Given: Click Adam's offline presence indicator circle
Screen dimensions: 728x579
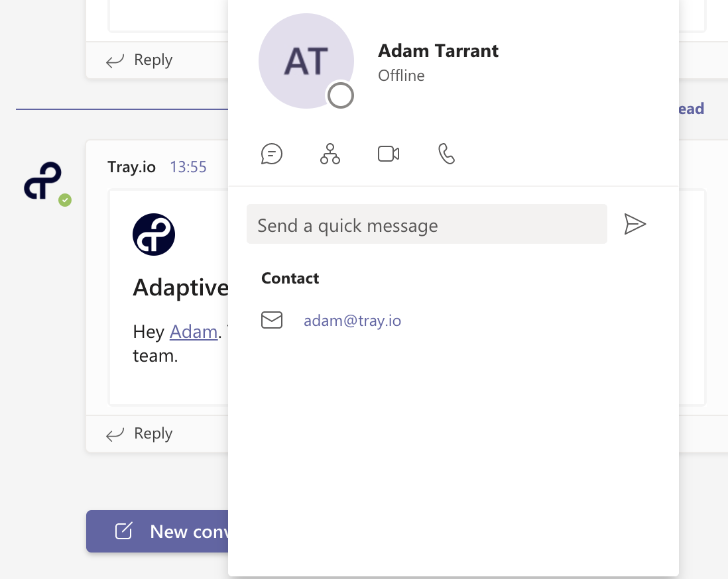Looking at the screenshot, I should (x=341, y=95).
